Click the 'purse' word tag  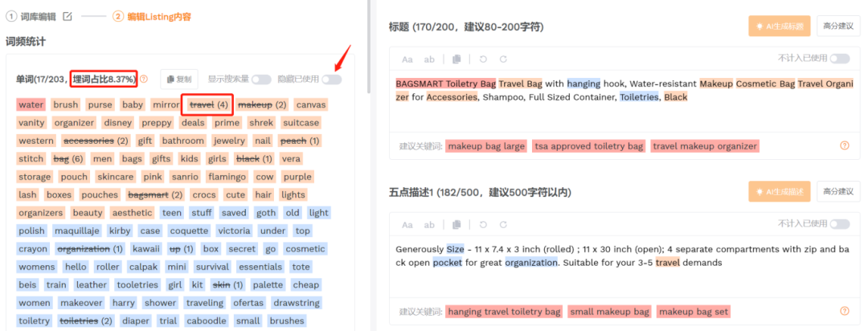[100, 104]
